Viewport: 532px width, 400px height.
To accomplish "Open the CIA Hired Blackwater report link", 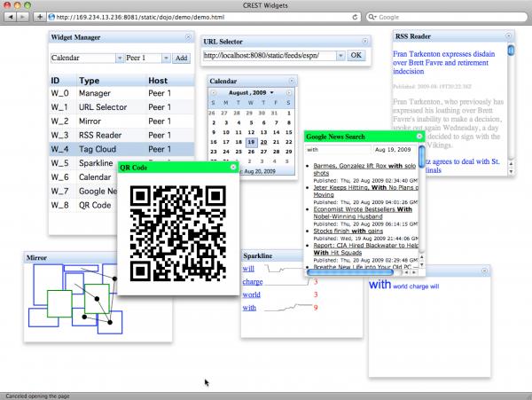I will tap(365, 249).
